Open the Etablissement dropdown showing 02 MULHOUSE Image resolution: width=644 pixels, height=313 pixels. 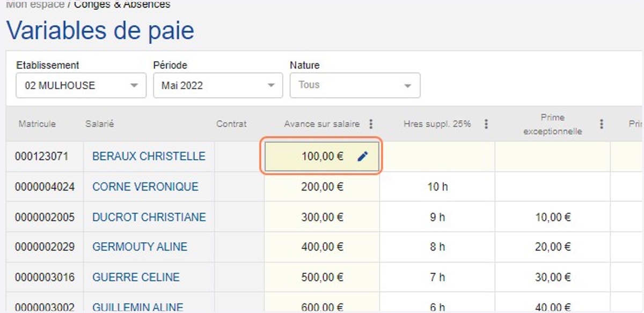[x=81, y=85]
